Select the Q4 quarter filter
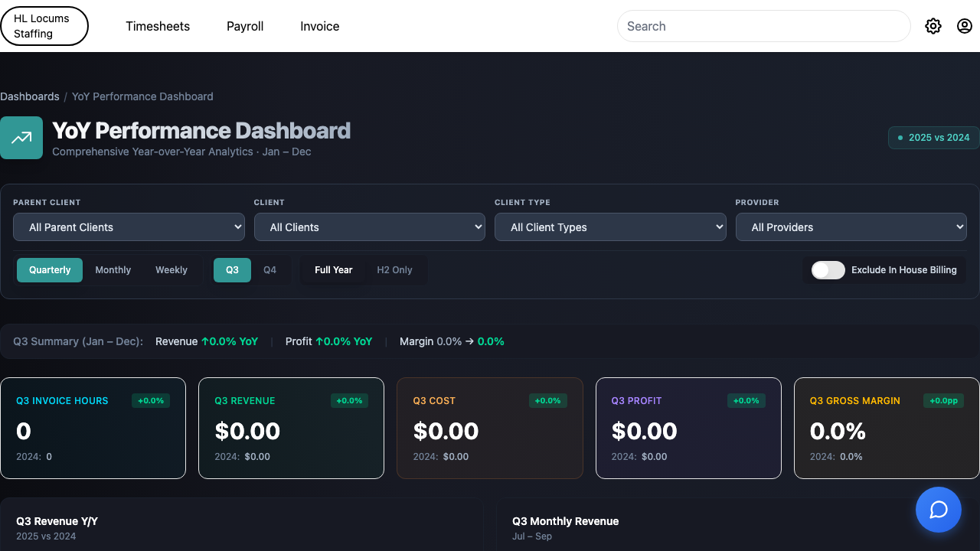Image resolution: width=980 pixels, height=551 pixels. click(x=269, y=270)
